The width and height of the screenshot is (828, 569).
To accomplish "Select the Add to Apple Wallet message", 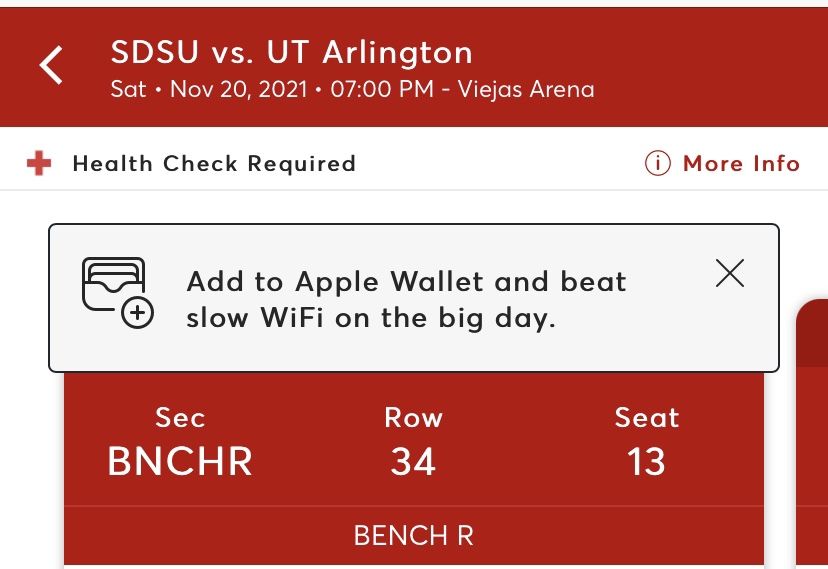I will point(406,300).
